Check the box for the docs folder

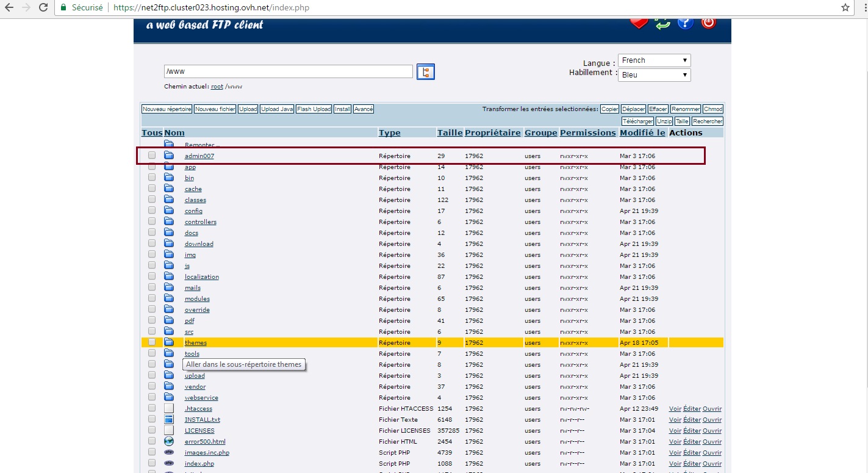(x=152, y=233)
